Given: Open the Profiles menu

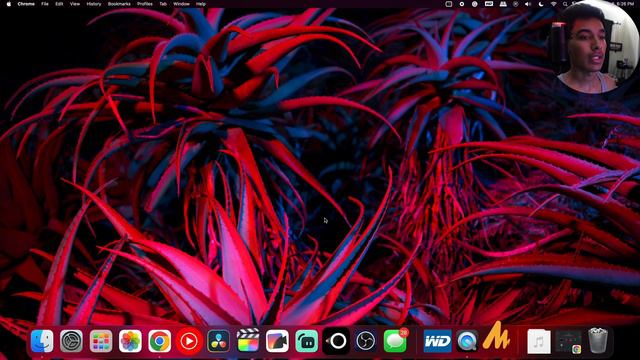Looking at the screenshot, I should pos(145,4).
